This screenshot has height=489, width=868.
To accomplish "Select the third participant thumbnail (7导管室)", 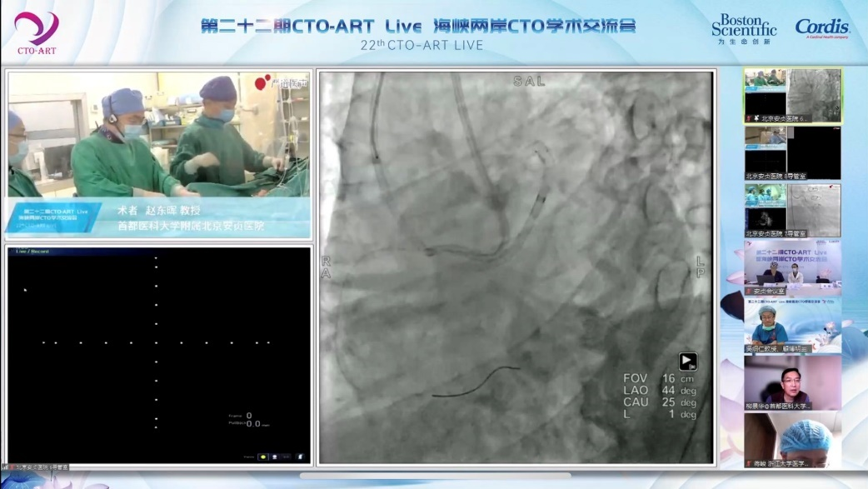I will (792, 210).
